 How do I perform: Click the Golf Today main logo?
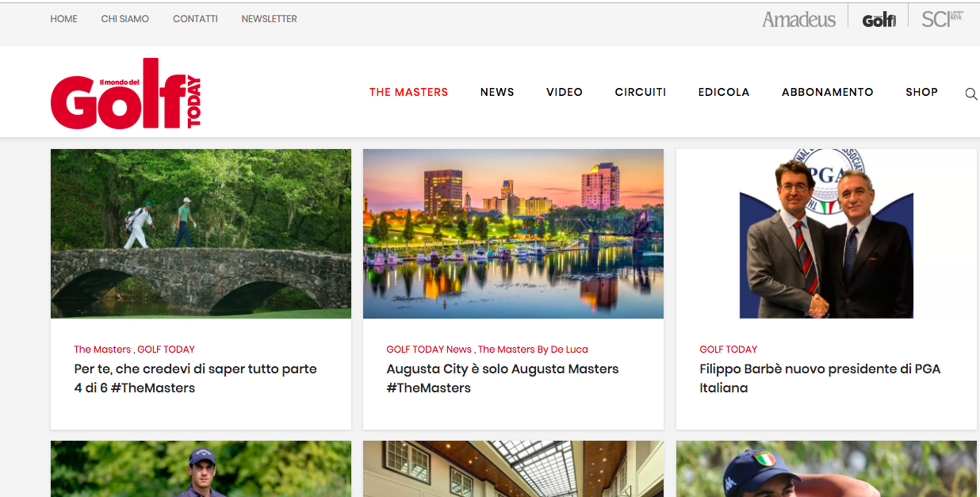coord(126,94)
